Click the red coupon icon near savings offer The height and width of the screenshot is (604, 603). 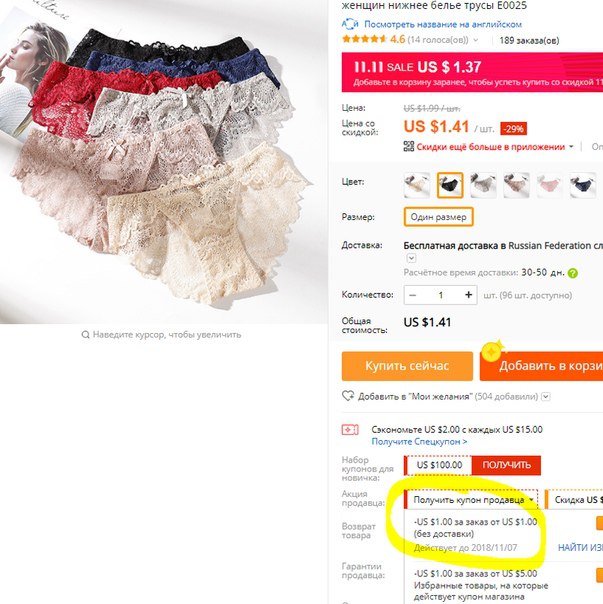pos(350,429)
